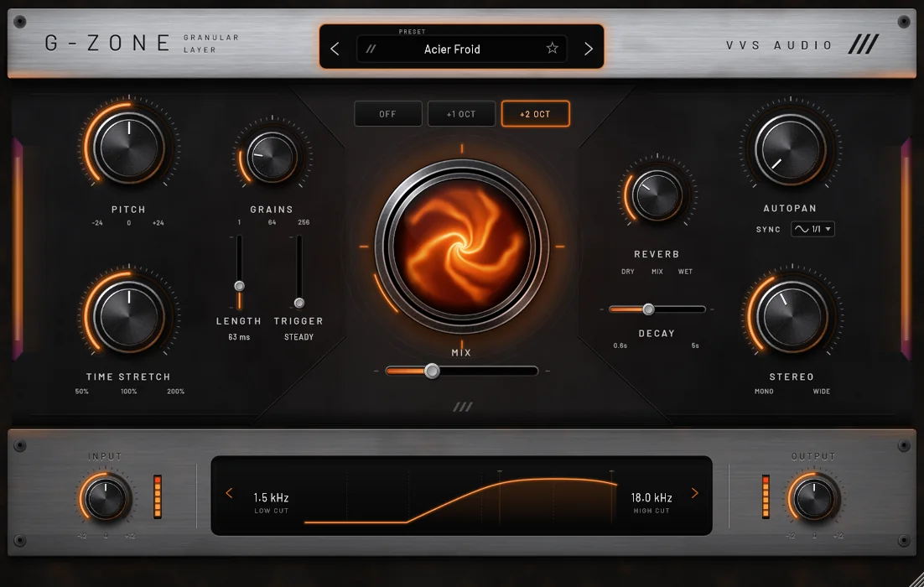The image size is (924, 587).
Task: Click the 63 ms length value
Action: (x=239, y=337)
